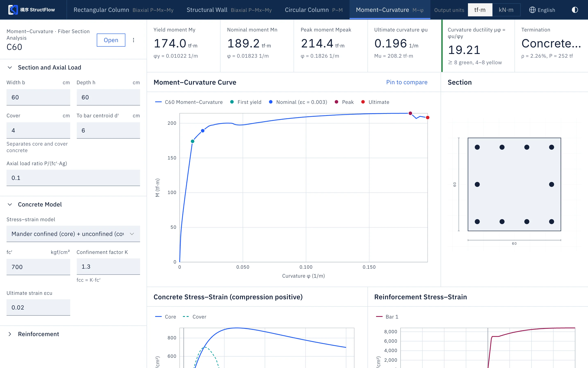Click the Cover input field
The image size is (588, 368).
coord(38,130)
